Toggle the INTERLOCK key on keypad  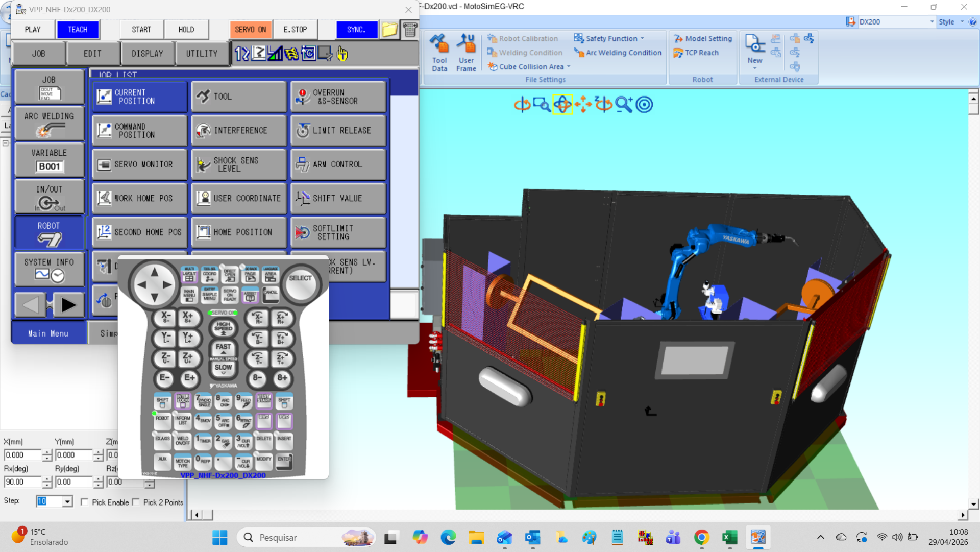[183, 400]
